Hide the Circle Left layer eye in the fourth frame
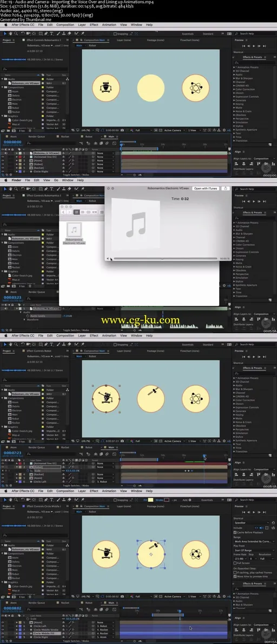Screen dimensions: 277x644 pos(3,626)
